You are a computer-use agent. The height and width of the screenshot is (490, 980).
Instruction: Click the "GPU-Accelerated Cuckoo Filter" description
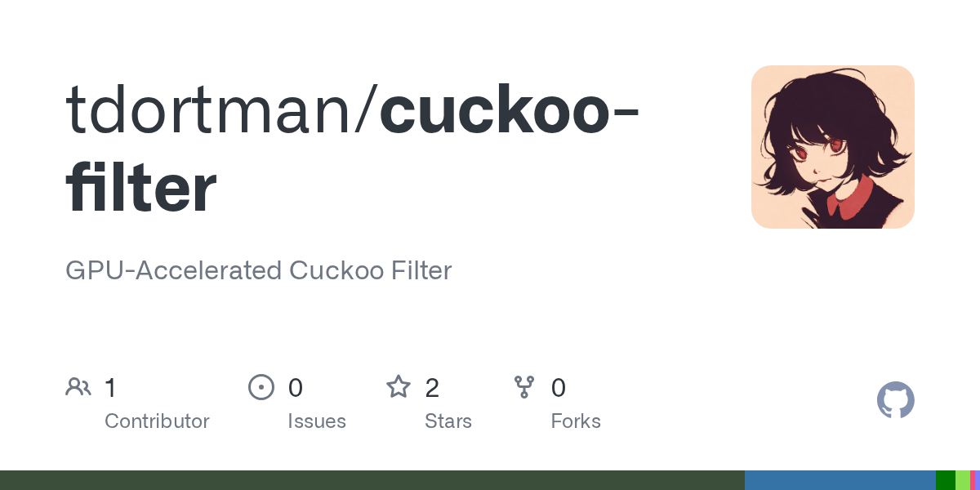pos(258,270)
